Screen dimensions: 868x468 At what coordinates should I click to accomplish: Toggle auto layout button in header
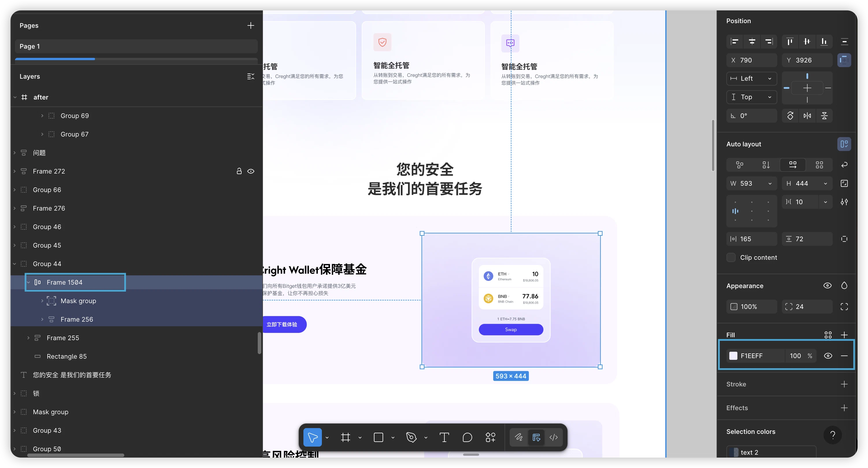844,144
